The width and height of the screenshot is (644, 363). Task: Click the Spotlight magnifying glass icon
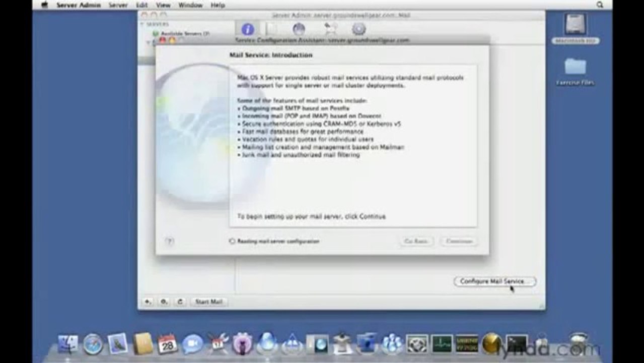pyautogui.click(x=600, y=5)
